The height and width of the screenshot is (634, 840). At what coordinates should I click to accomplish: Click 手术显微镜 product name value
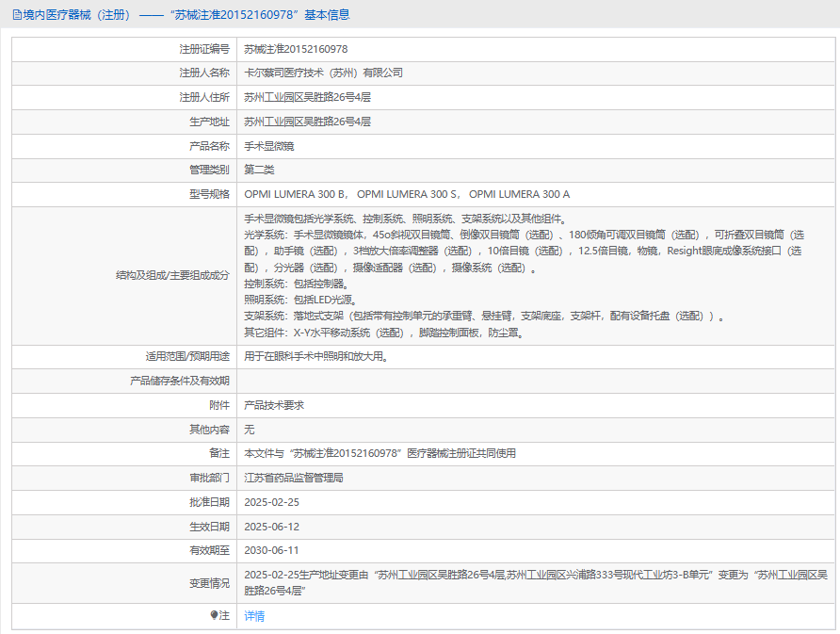[x=269, y=146]
